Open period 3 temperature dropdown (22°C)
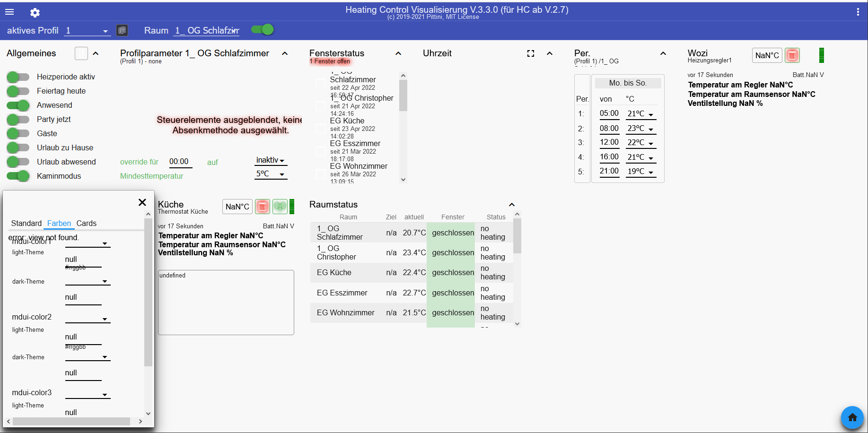 pos(640,143)
